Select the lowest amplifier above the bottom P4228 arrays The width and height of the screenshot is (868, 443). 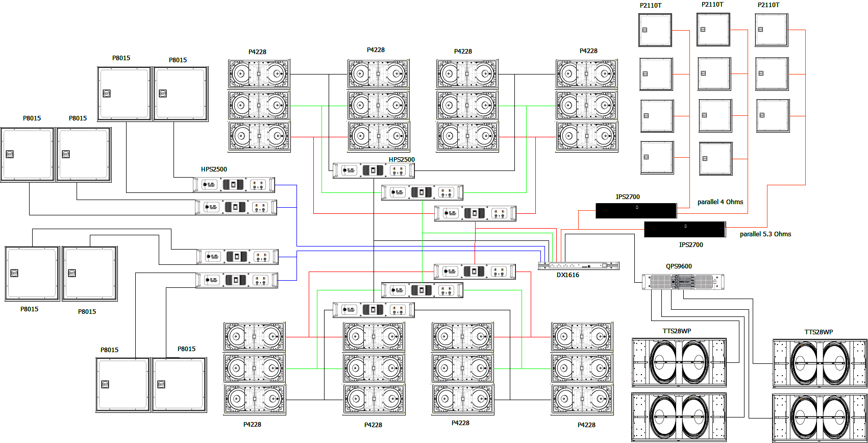[374, 310]
